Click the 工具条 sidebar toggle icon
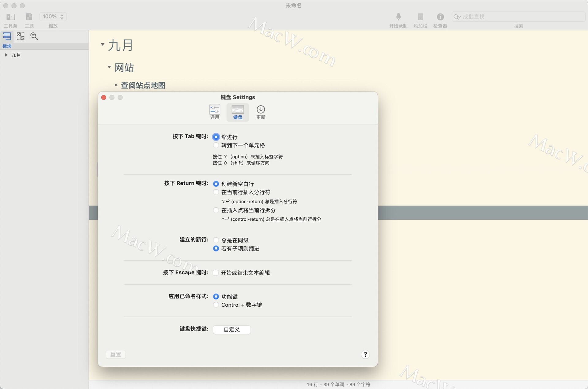The width and height of the screenshot is (588, 389). click(10, 17)
